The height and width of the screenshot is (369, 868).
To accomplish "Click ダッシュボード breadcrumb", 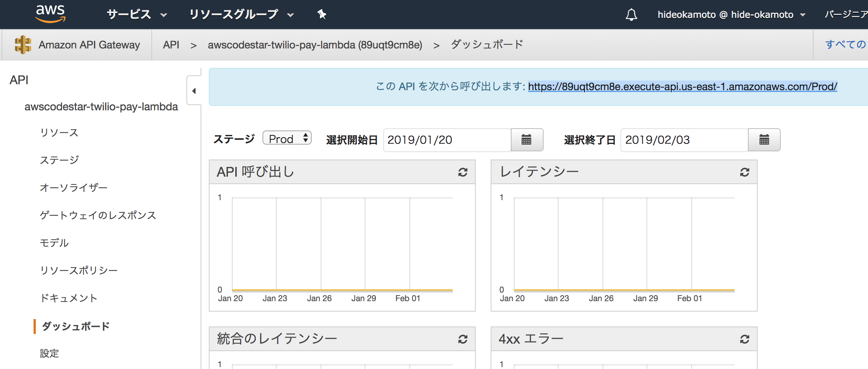I will [x=487, y=44].
